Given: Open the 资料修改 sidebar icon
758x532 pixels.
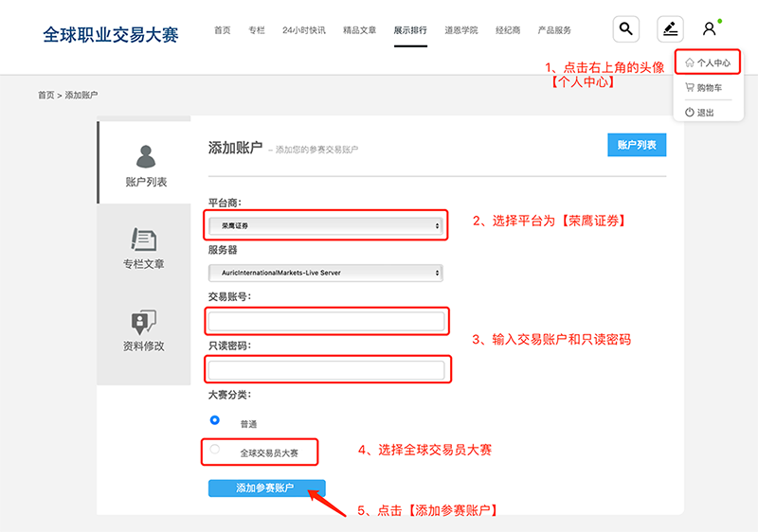Looking at the screenshot, I should click(x=143, y=322).
